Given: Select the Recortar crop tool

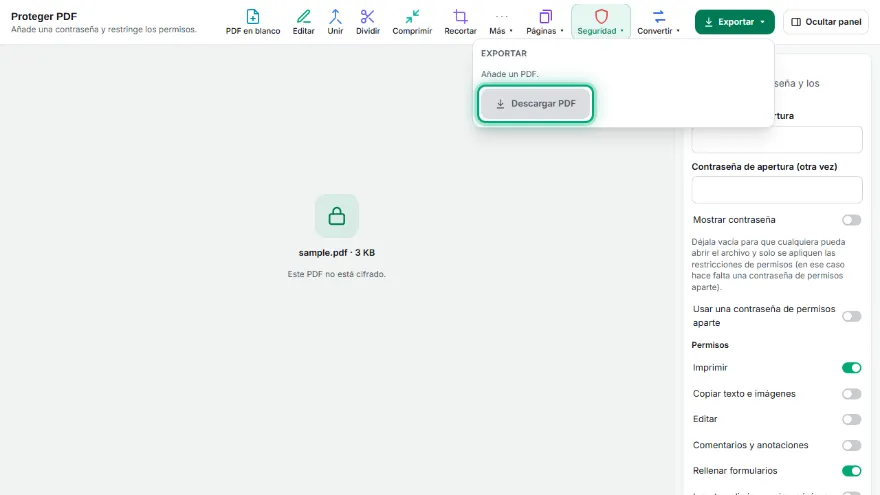Looking at the screenshot, I should 460,22.
